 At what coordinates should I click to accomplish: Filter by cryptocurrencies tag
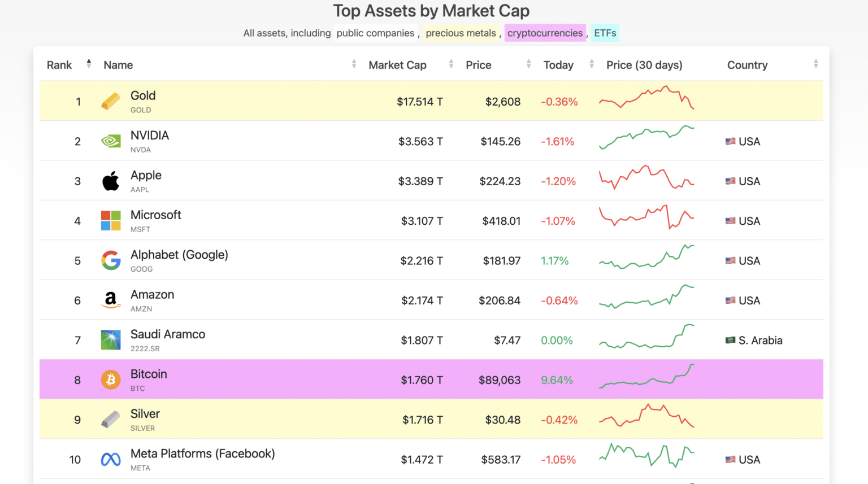(x=545, y=33)
